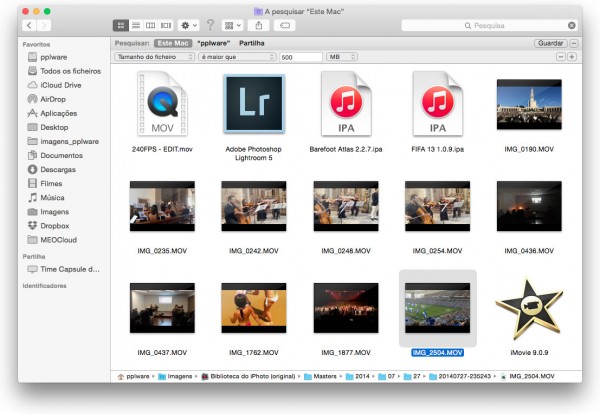Click ppIware home in path bar
Image resolution: width=600 pixels, height=414 pixels.
pyautogui.click(x=134, y=377)
